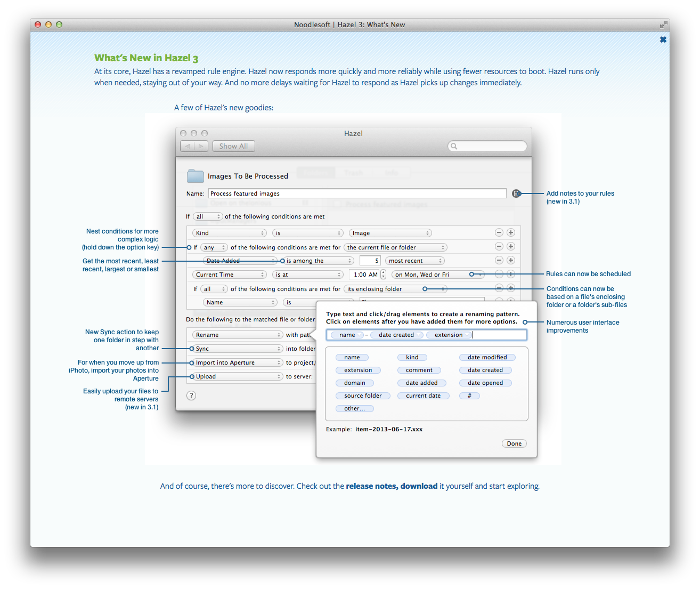Open the round help question mark button

pyautogui.click(x=191, y=396)
